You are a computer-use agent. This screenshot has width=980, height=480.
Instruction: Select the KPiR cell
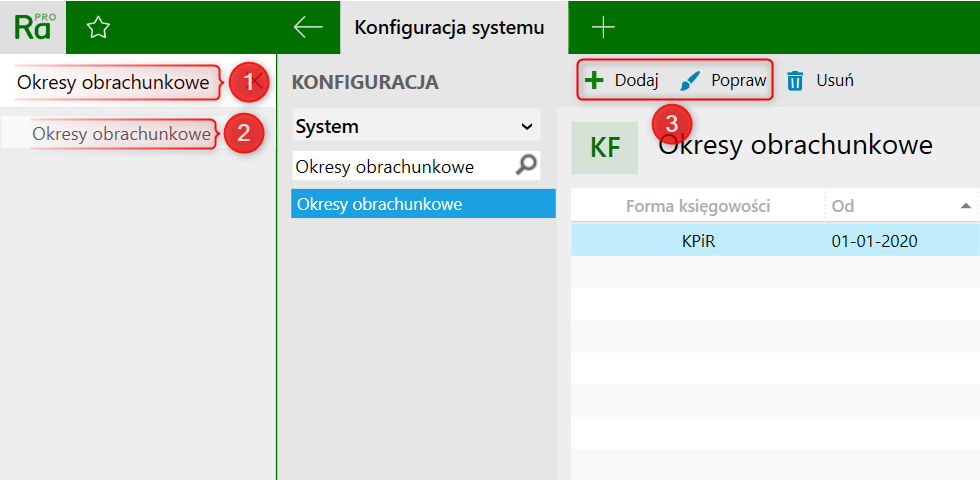click(x=698, y=241)
